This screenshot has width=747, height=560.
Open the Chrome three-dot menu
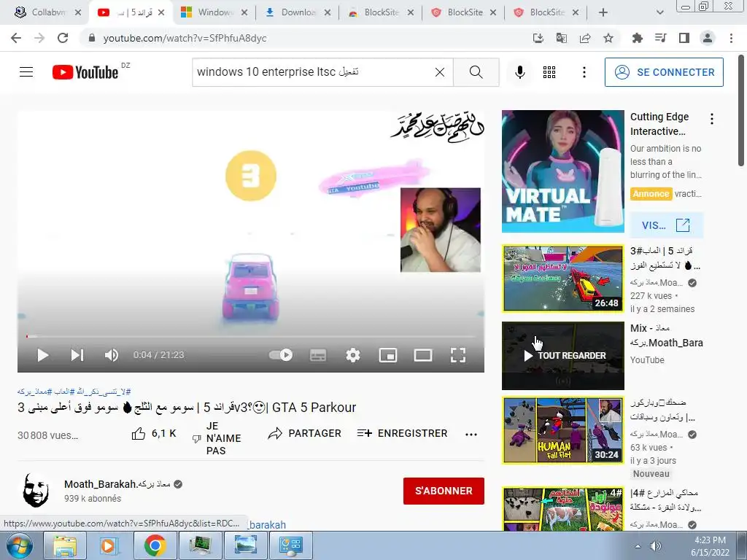[x=731, y=38]
